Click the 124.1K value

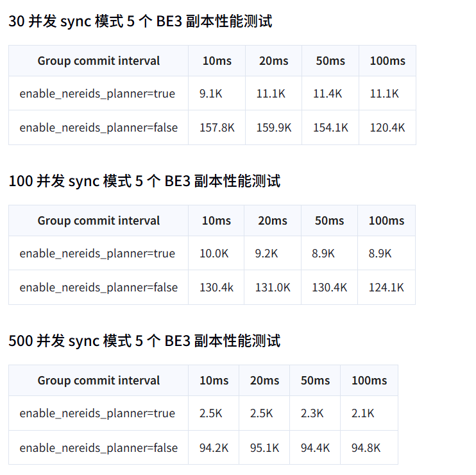click(386, 288)
